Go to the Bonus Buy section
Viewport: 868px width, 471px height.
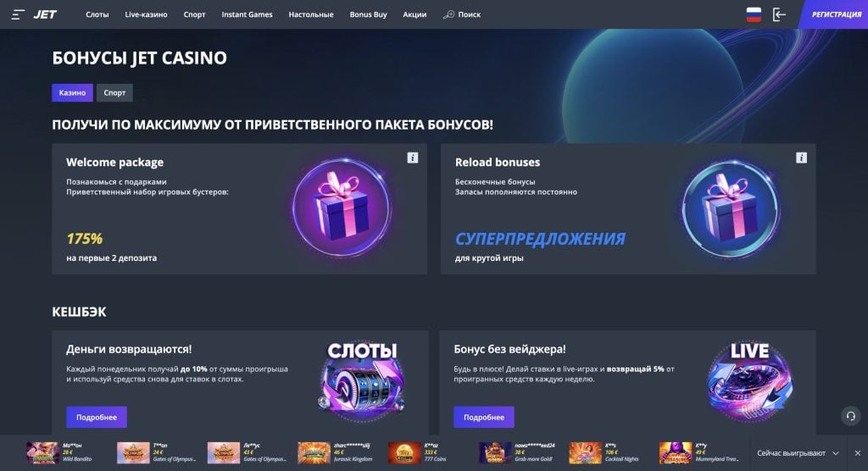(x=368, y=14)
